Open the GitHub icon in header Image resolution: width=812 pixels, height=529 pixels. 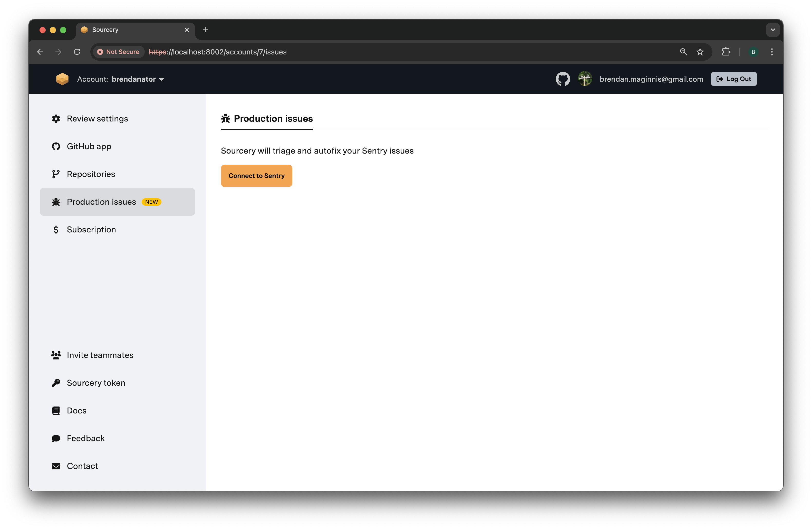[x=563, y=79]
